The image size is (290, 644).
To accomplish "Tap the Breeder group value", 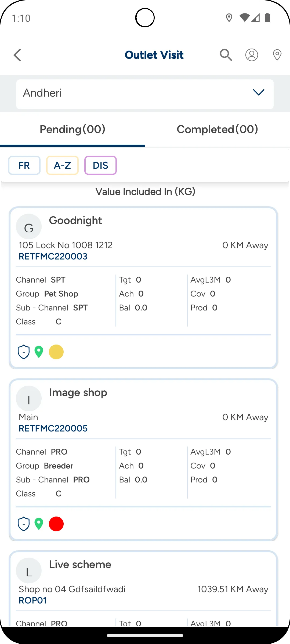I will (59, 466).
